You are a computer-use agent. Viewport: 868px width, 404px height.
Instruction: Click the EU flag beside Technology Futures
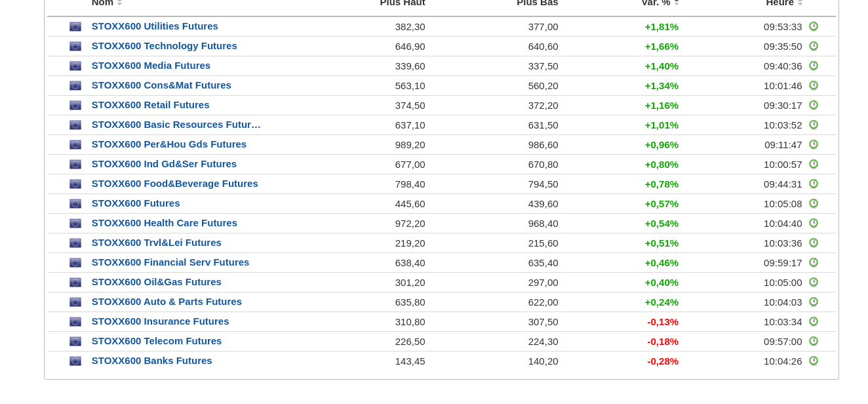[75, 47]
